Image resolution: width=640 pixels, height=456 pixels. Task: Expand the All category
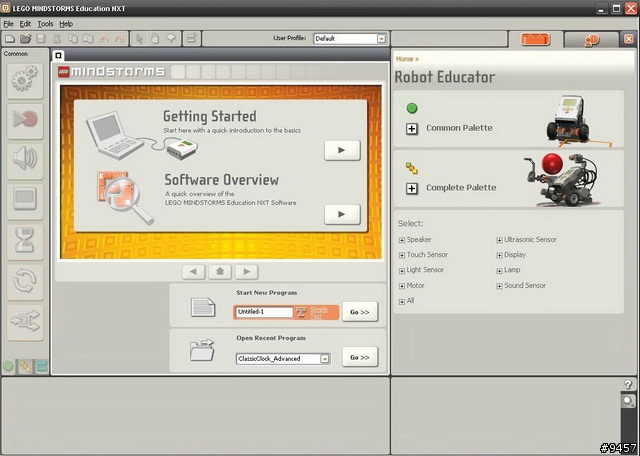coord(402,302)
